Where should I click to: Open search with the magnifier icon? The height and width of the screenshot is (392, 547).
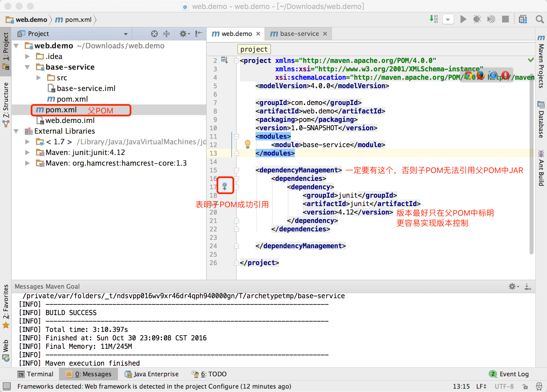(540, 19)
